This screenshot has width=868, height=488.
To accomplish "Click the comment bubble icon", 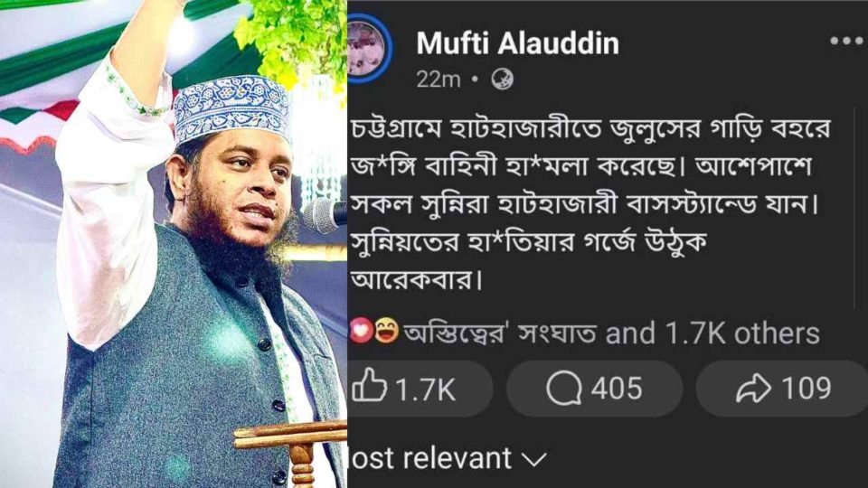I will (x=563, y=389).
